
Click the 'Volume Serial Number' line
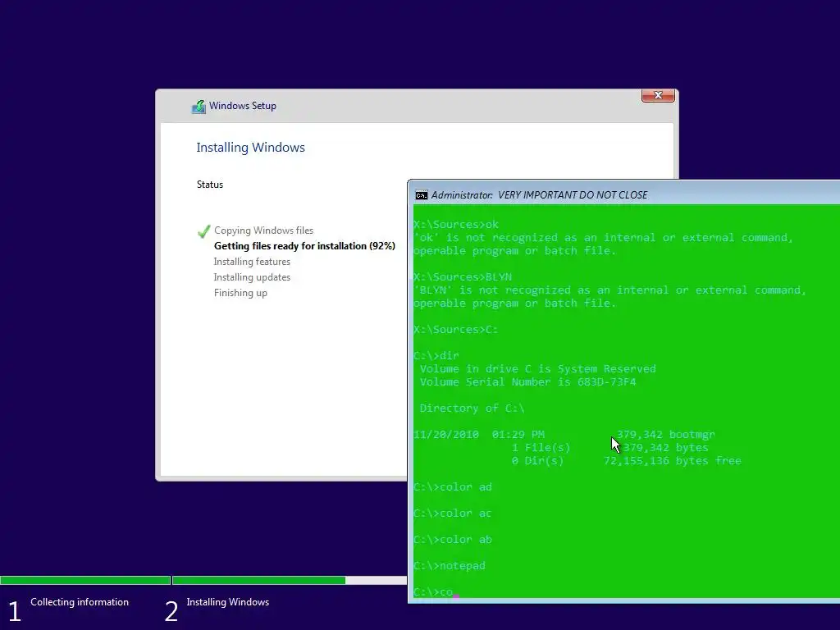pyautogui.click(x=527, y=382)
